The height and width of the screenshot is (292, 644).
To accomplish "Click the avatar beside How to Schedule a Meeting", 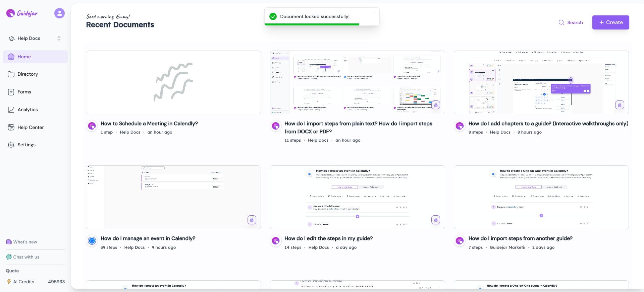I will pyautogui.click(x=92, y=126).
